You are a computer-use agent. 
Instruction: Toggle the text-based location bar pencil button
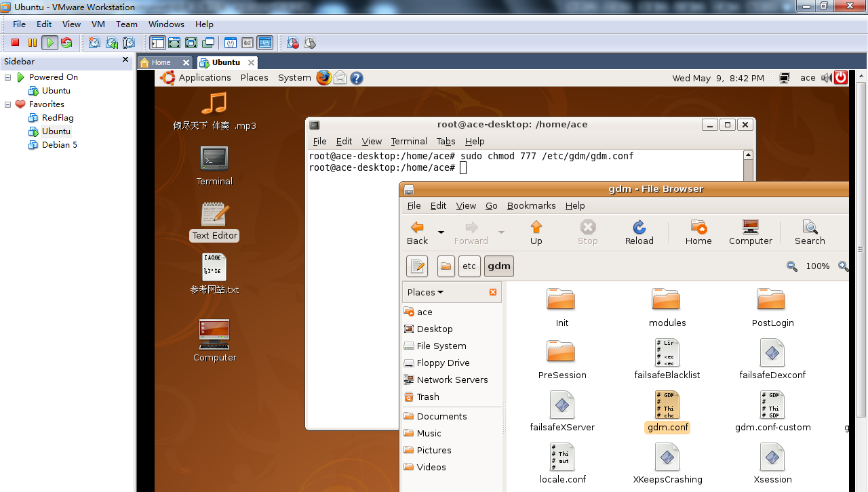pos(417,266)
